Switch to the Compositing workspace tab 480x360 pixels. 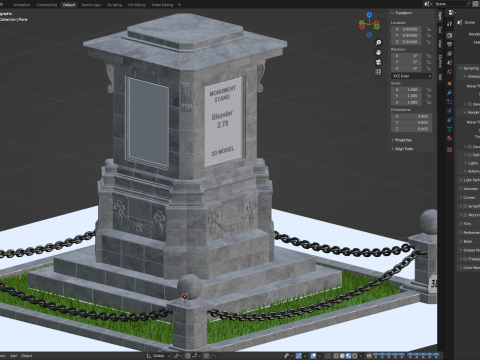coord(47,5)
